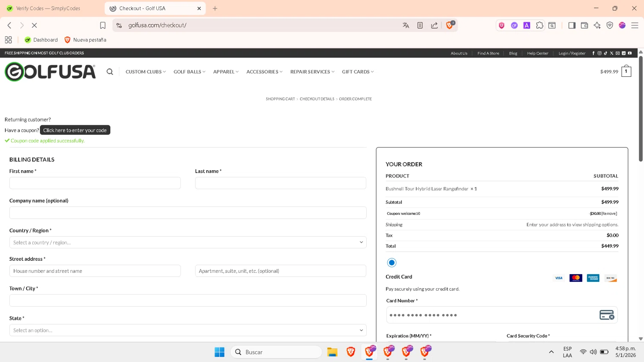Expand Gift Cards menu
Screen dimensions: 644x362
click(358, 72)
